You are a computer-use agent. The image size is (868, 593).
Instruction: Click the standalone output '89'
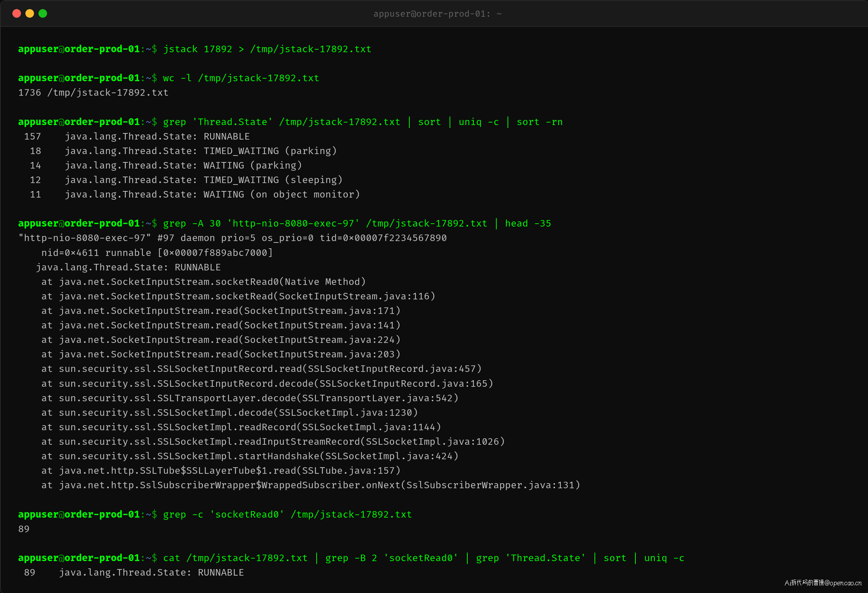pyautogui.click(x=24, y=529)
